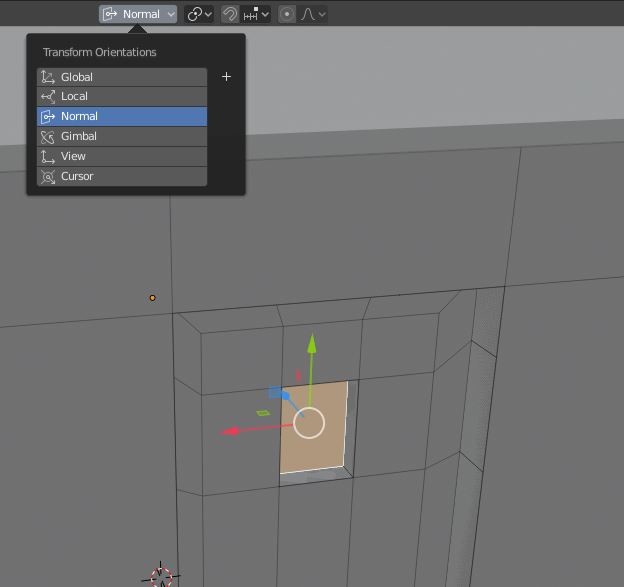Open the snap increment options dropdown
624x587 pixels.
point(256,14)
